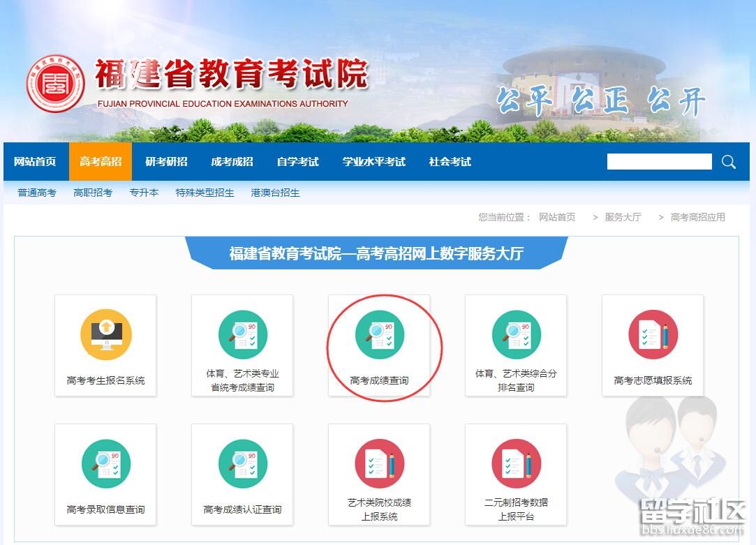Viewport: 756px width, 545px height.
Task: Open the 成考成招 nav menu
Action: [x=232, y=162]
